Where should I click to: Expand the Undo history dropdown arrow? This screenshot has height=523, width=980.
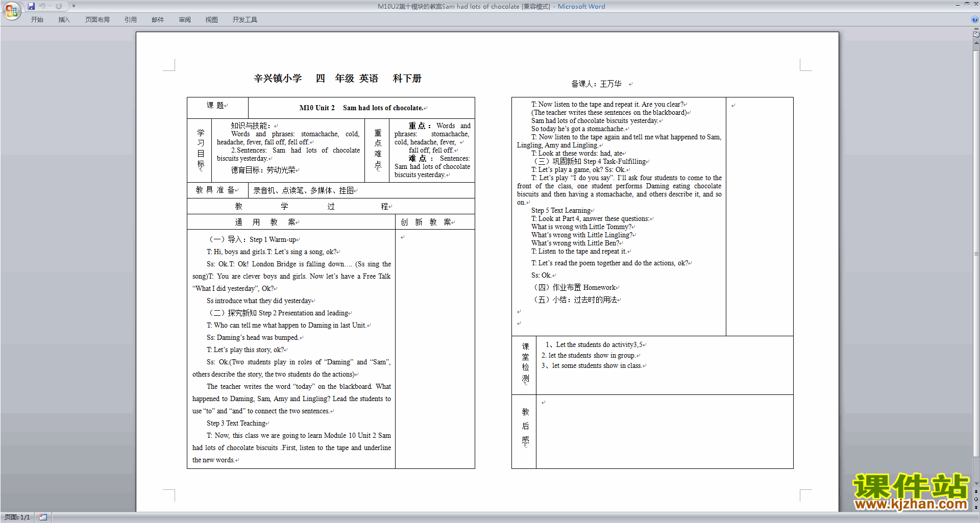50,6
